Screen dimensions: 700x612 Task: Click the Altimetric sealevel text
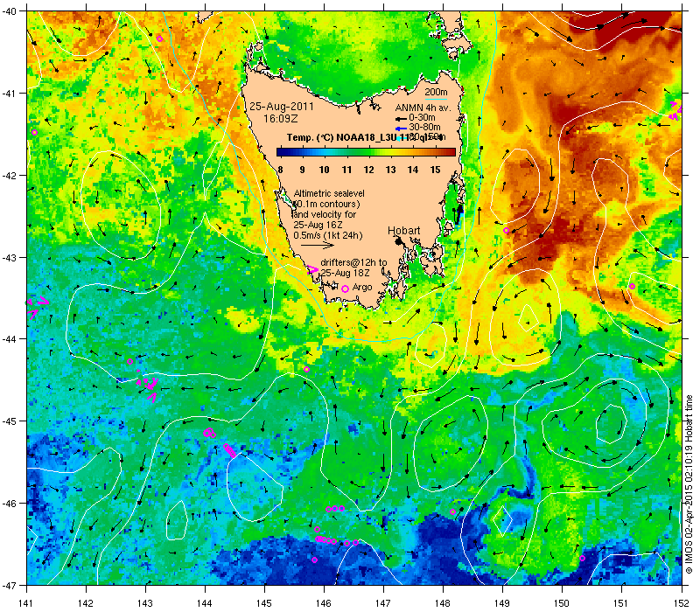(x=329, y=193)
